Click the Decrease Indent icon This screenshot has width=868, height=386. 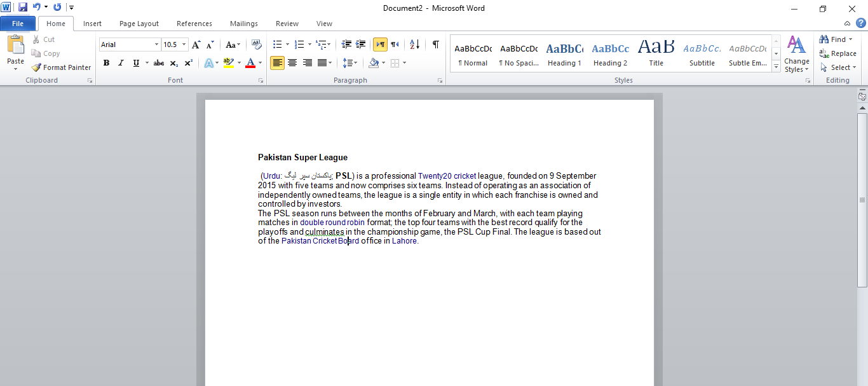point(346,45)
